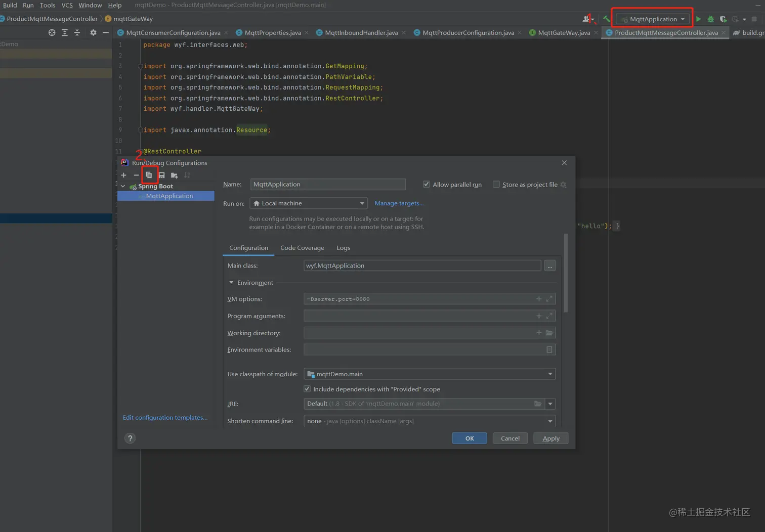765x532 pixels.
Task: Open the profiler options dropdown arrow
Action: coord(744,20)
